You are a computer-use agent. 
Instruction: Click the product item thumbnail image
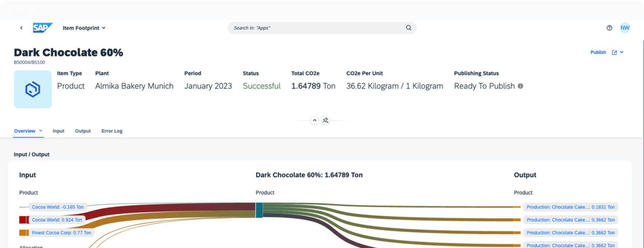click(33, 89)
